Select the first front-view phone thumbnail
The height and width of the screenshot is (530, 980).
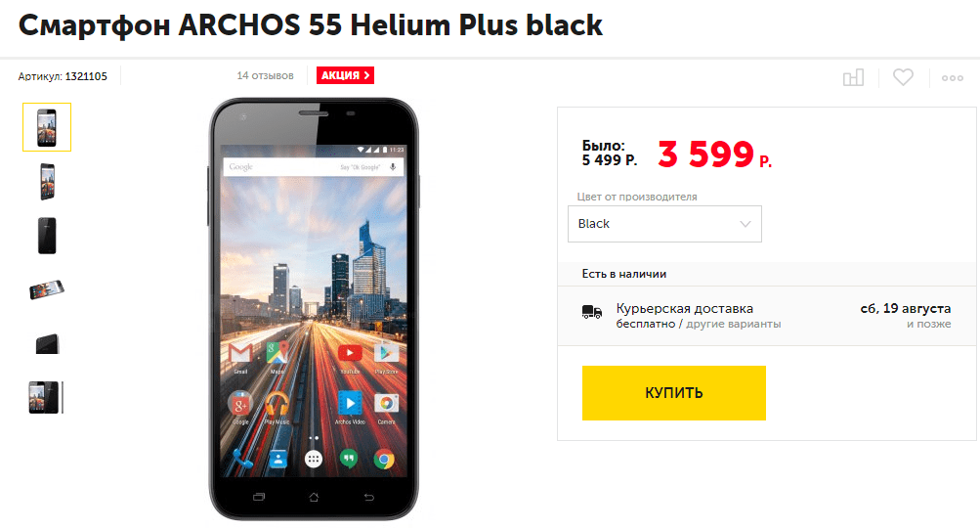(x=47, y=127)
